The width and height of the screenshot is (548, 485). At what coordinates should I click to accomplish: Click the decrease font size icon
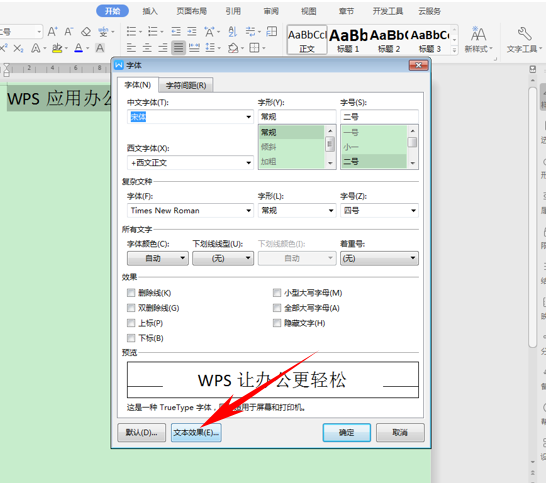tap(68, 32)
